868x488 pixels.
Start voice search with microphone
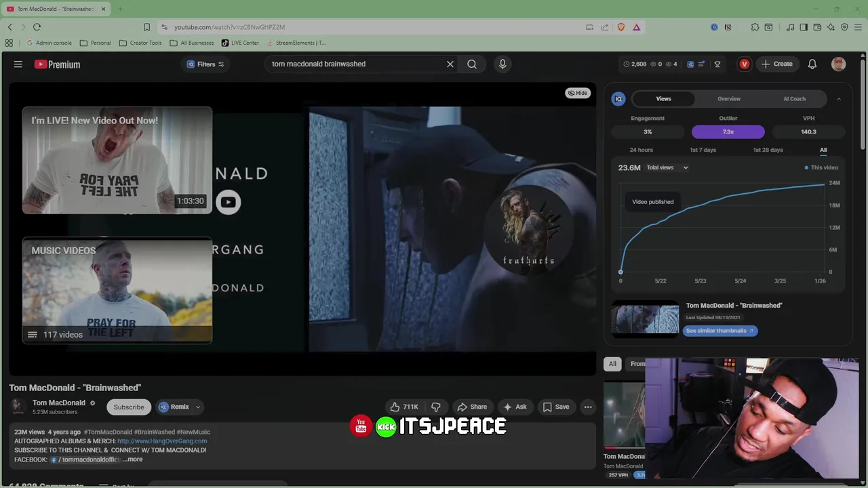[x=502, y=64]
